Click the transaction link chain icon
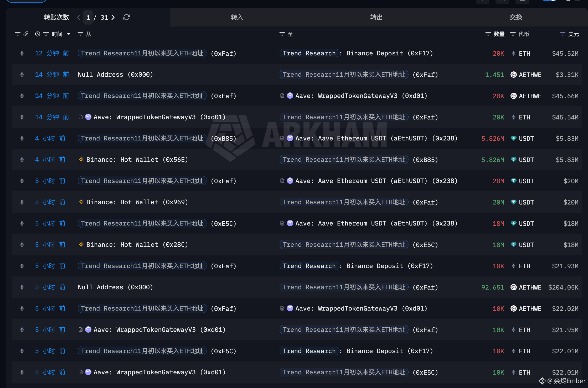This screenshot has height=388, width=588. pyautogui.click(x=26, y=34)
